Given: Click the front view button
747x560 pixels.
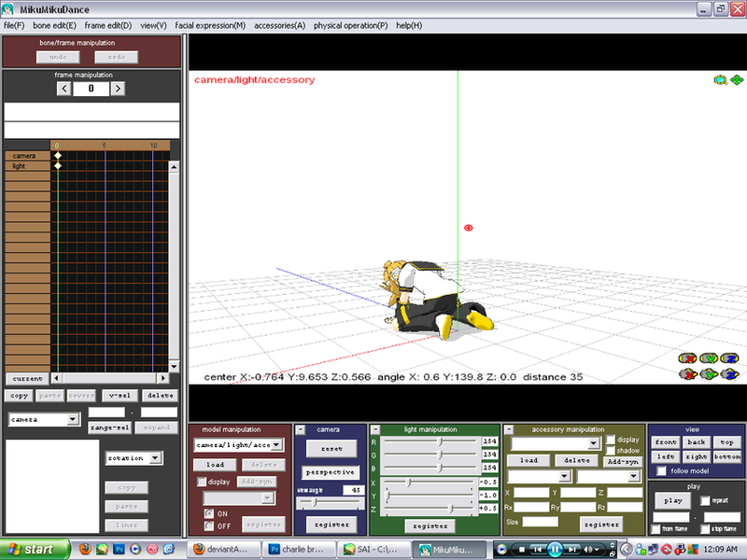Looking at the screenshot, I should coord(666,441).
